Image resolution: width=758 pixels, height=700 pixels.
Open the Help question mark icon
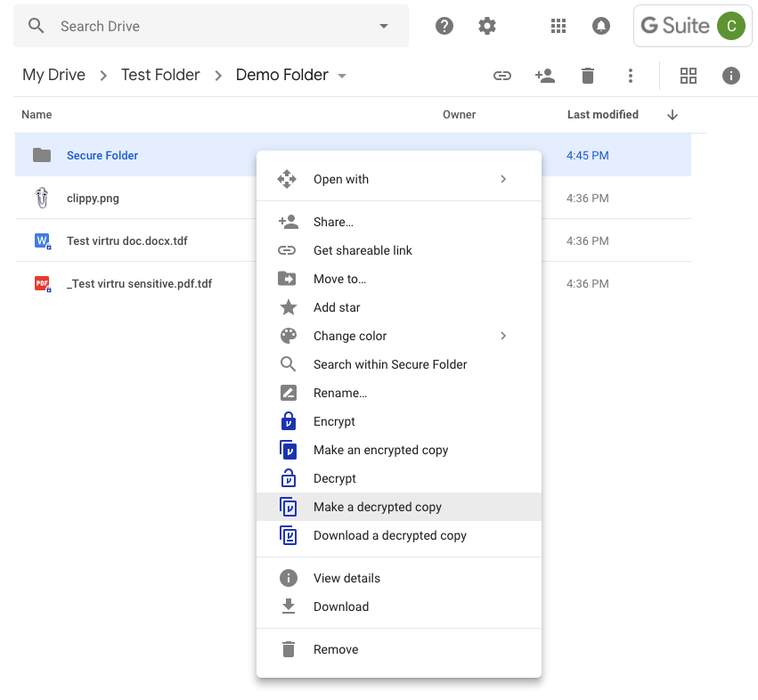[x=444, y=26]
